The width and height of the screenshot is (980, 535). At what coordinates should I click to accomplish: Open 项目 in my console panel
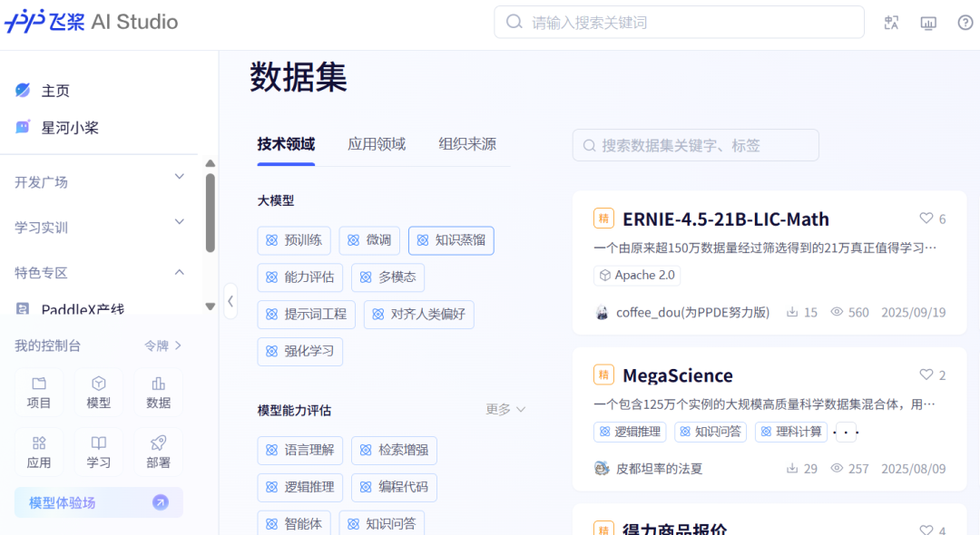[x=39, y=393]
